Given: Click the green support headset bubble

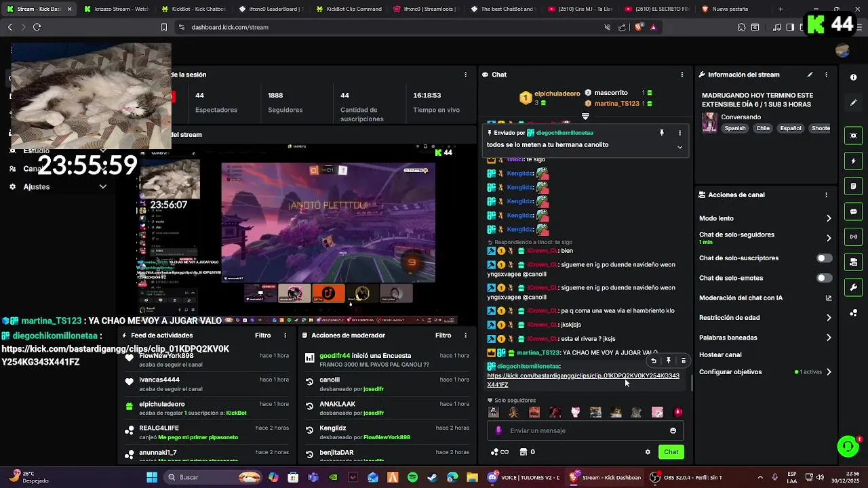Looking at the screenshot, I should click(x=847, y=446).
